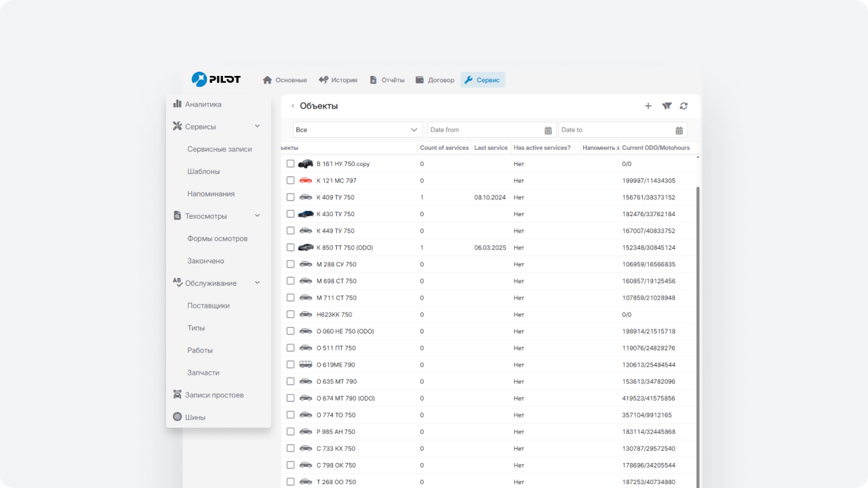Image resolution: width=868 pixels, height=488 pixels.
Task: Click the red car icon for К 121 МС 797
Action: coord(306,180)
